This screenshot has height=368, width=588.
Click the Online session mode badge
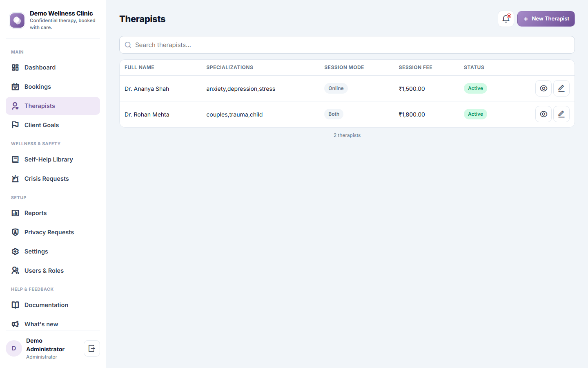point(336,88)
